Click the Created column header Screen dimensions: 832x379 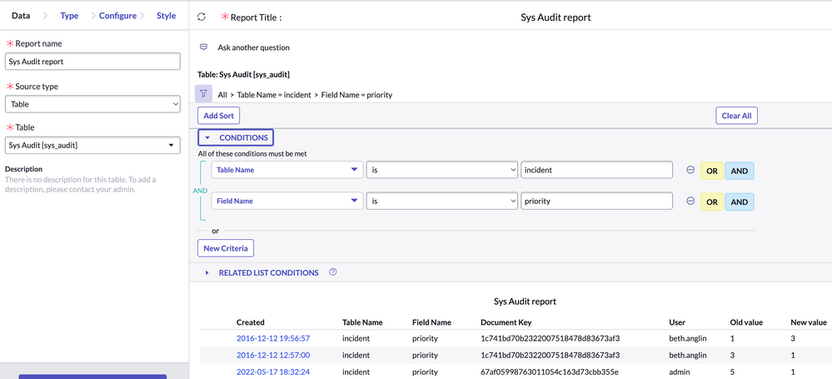250,322
